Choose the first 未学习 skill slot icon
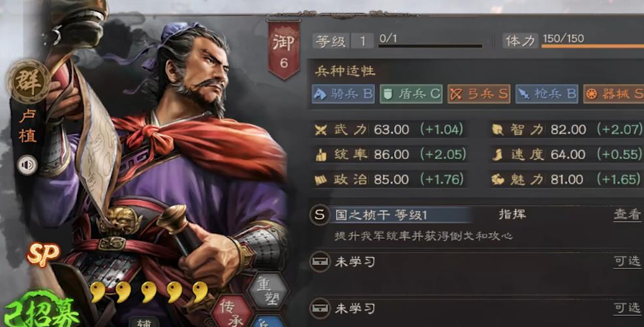 [x=320, y=261]
